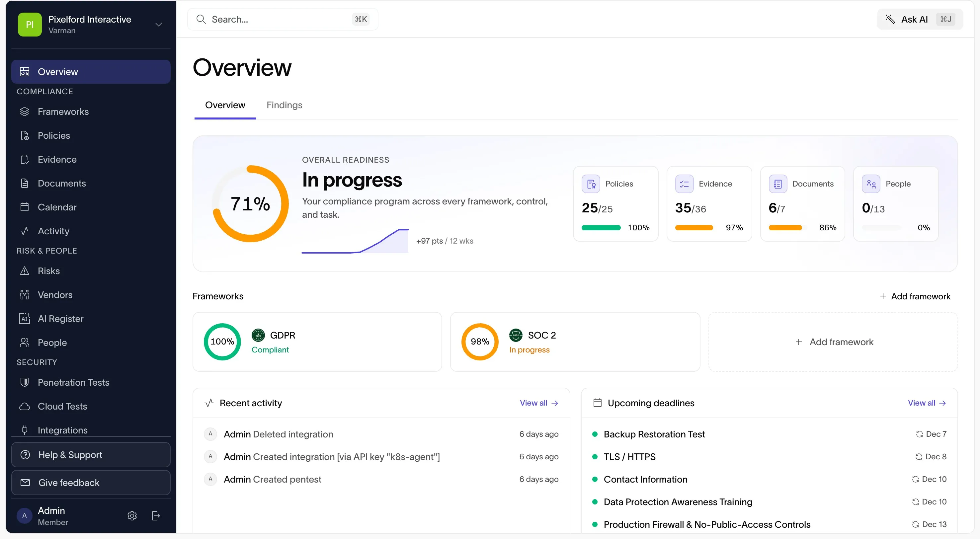This screenshot has height=539, width=980.
Task: Open the GDPR 100% compliance ring
Action: 222,342
